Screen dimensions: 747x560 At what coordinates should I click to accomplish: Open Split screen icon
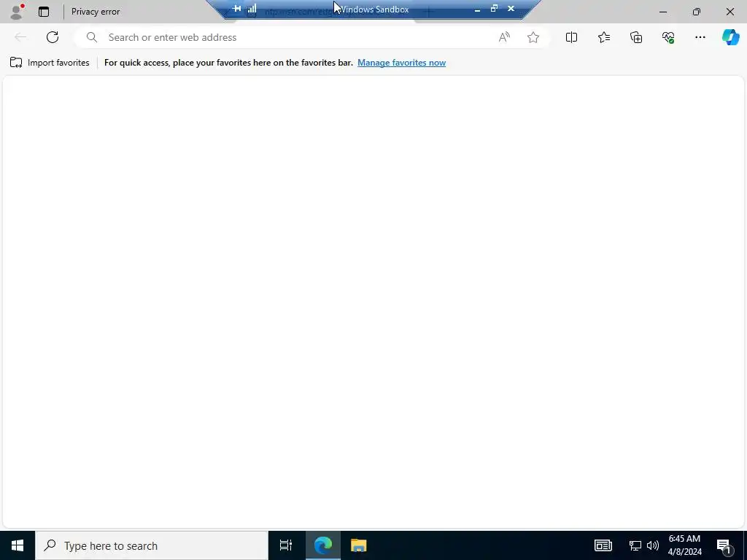point(571,37)
